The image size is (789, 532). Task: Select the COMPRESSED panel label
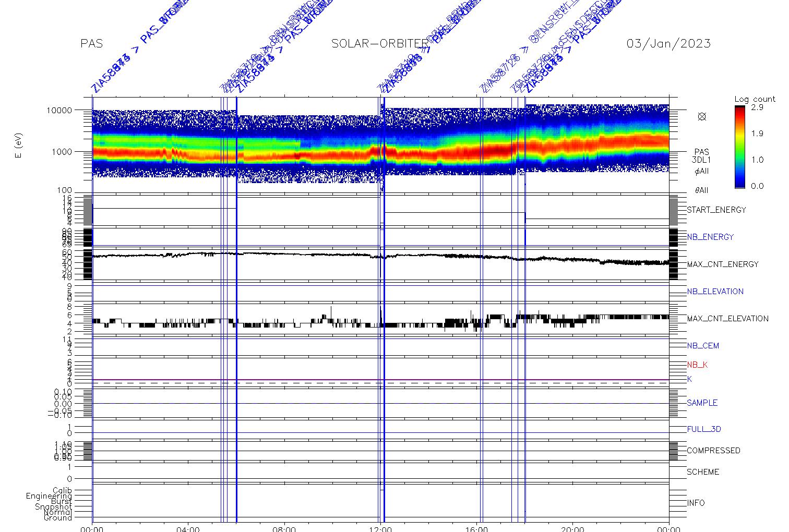[x=713, y=451]
